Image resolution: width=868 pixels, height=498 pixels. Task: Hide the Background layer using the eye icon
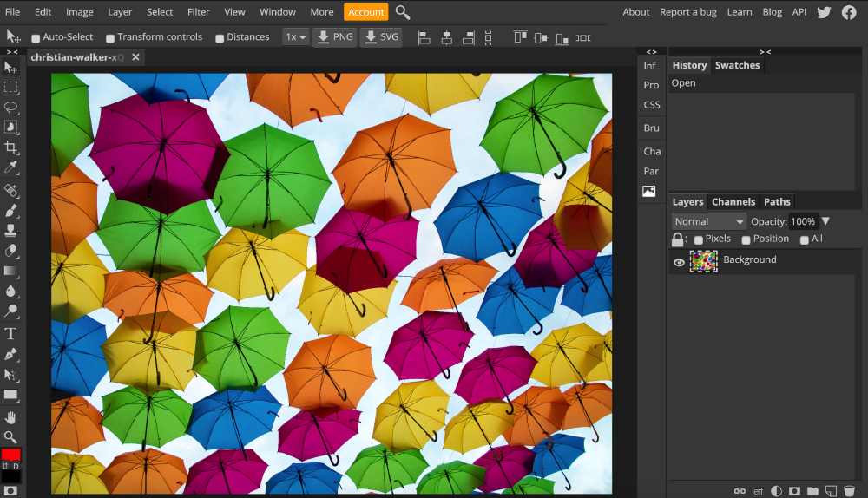[x=679, y=262]
